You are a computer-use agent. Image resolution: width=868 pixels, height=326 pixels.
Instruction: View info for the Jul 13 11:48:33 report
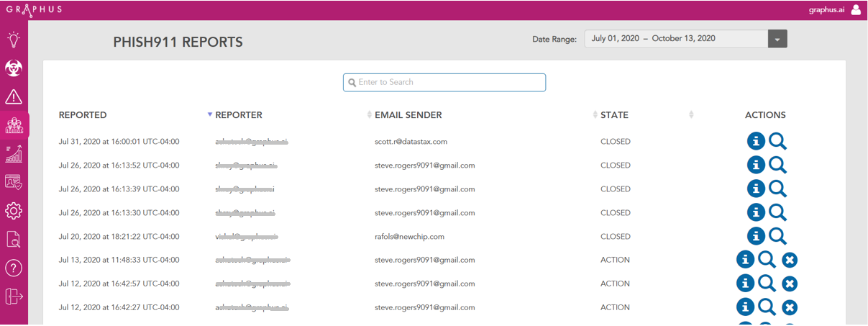point(745,260)
